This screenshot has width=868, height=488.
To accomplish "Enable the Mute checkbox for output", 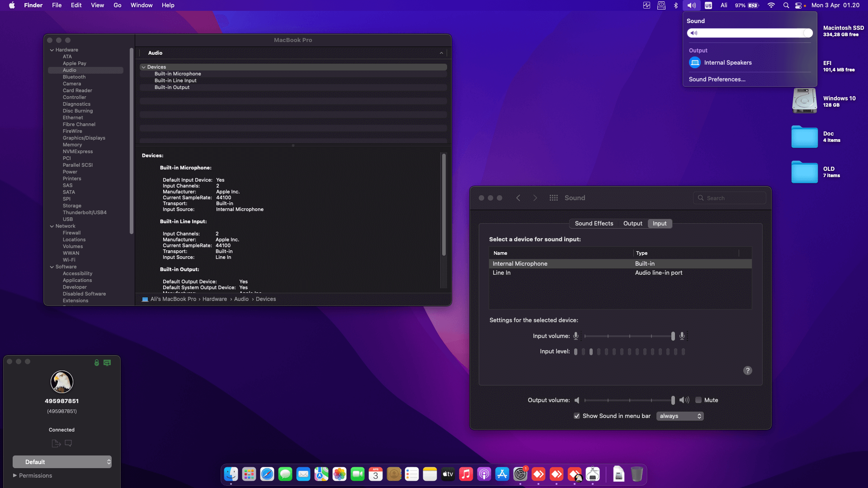I will click(x=698, y=400).
